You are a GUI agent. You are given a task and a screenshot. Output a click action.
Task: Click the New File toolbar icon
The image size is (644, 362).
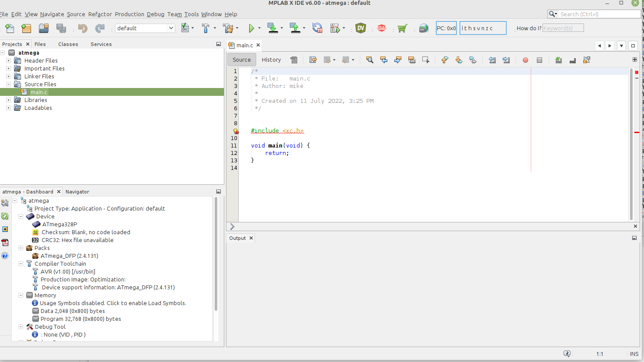tap(9, 28)
